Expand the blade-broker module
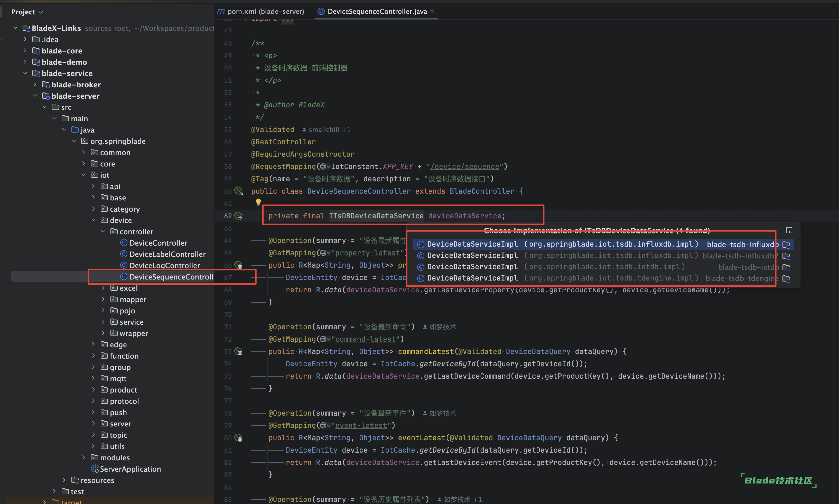This screenshot has height=504, width=839. pos(35,84)
